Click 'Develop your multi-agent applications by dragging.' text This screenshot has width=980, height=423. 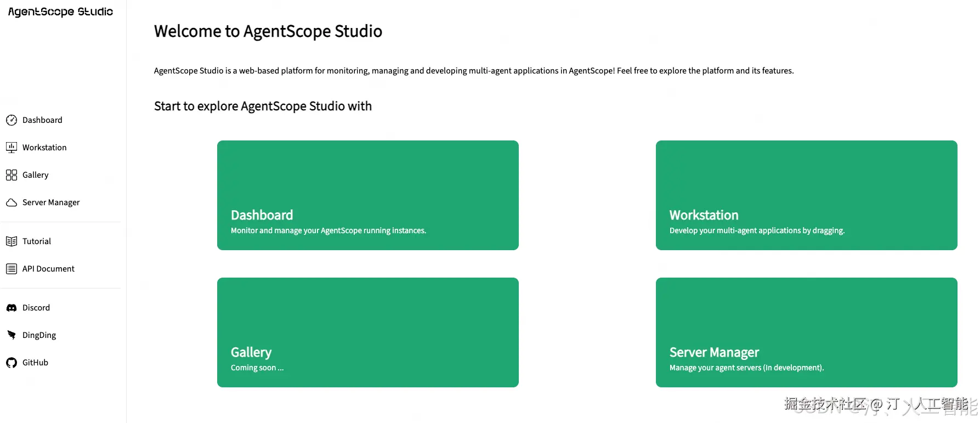(x=757, y=230)
